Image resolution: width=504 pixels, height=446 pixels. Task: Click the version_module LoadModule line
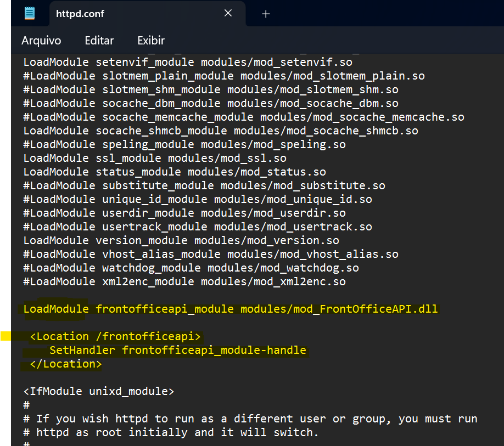181,240
